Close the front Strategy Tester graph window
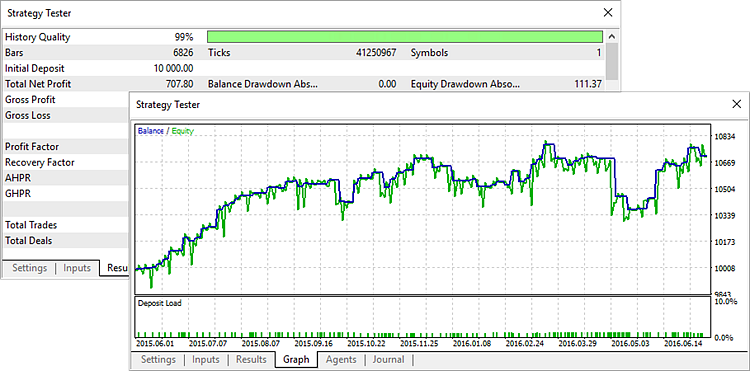This screenshot has height=371, width=750. [x=737, y=104]
